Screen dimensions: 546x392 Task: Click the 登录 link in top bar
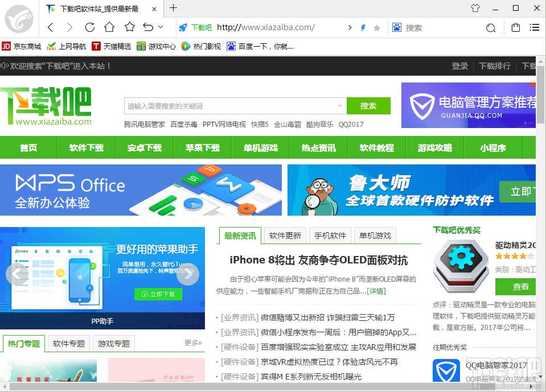pos(459,66)
